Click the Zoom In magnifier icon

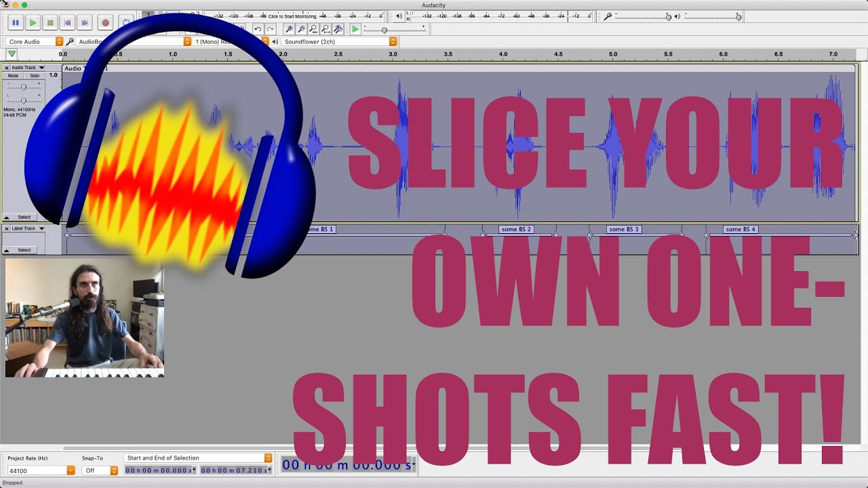tap(289, 29)
